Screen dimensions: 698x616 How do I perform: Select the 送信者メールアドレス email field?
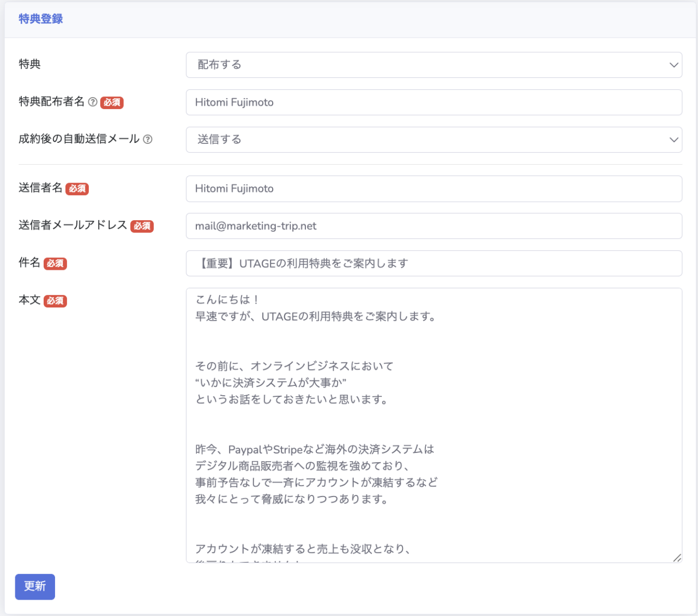coord(434,226)
